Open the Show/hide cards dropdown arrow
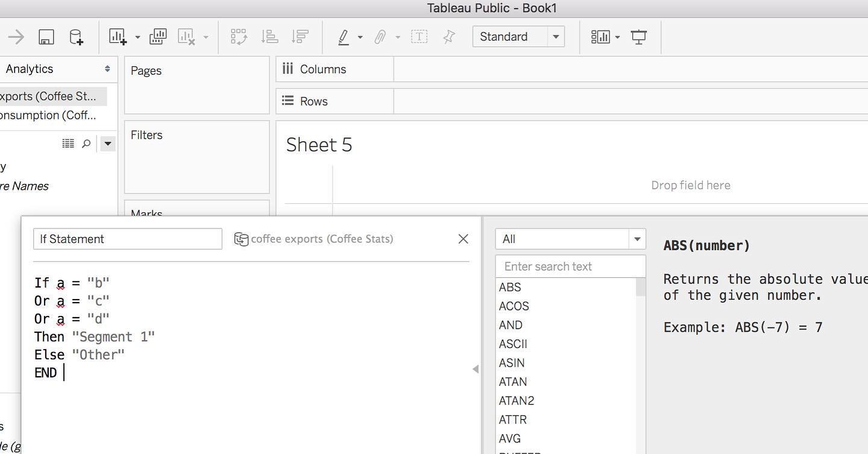This screenshot has height=454, width=868. [x=617, y=37]
